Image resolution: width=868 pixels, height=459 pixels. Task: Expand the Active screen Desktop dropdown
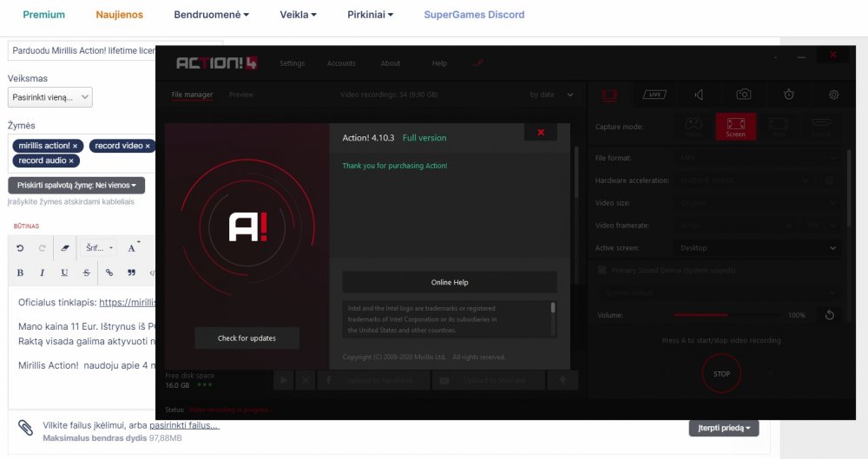tap(757, 248)
